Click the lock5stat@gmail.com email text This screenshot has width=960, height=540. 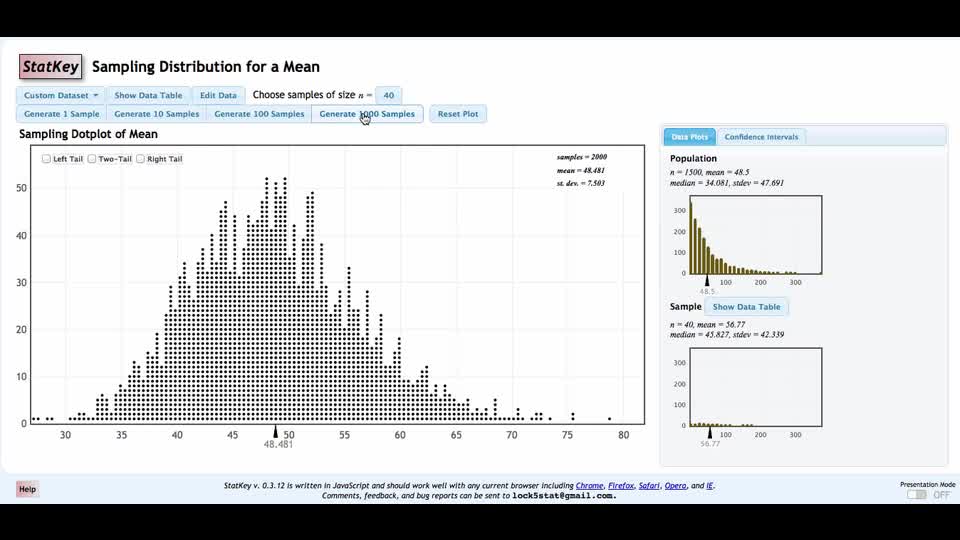tap(563, 495)
